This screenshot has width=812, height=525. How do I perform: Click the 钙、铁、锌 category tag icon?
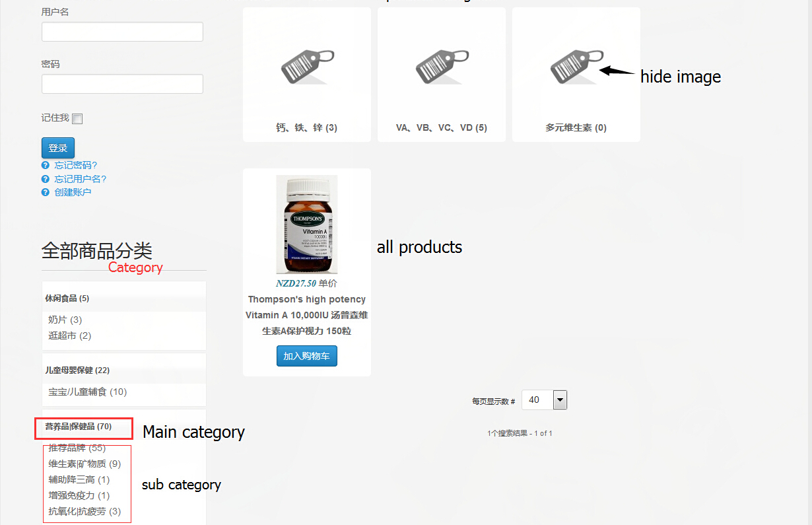pos(307,66)
